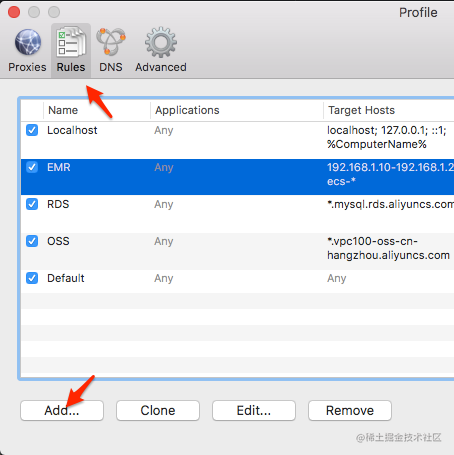
Task: Select the OSS rule name
Action: 58,241
